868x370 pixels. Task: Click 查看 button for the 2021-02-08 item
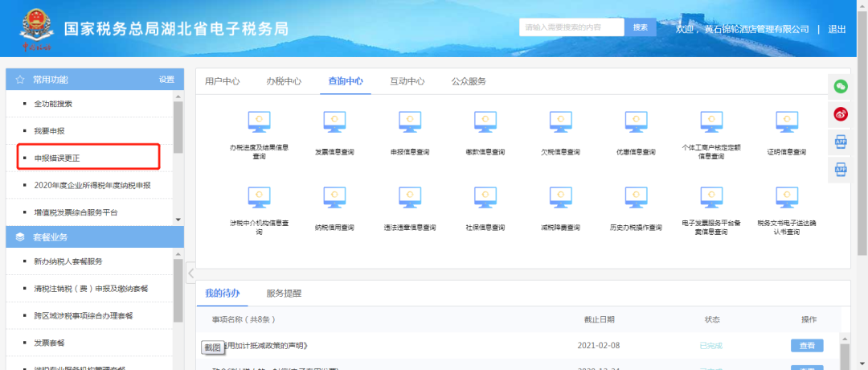point(807,345)
